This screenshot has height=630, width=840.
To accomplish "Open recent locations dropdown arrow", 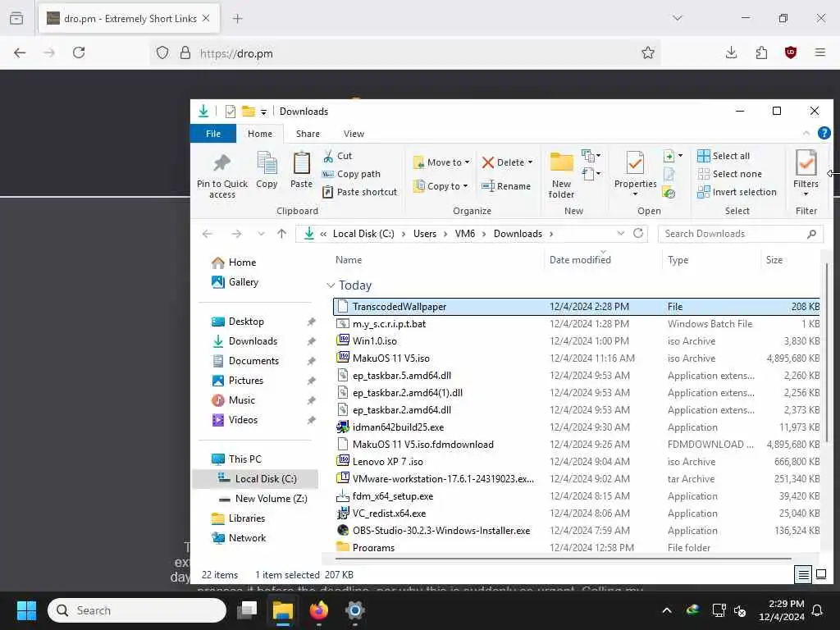I will (x=261, y=234).
